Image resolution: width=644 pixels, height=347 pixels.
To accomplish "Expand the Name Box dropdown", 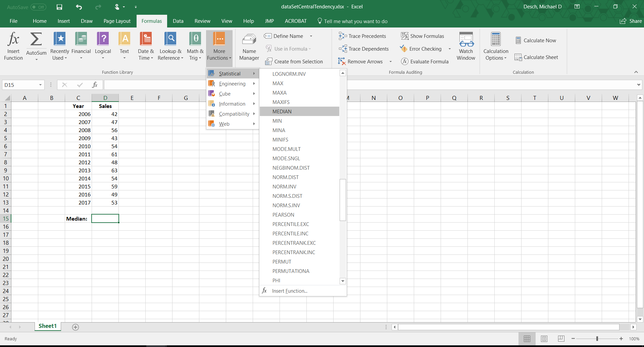I will (40, 85).
